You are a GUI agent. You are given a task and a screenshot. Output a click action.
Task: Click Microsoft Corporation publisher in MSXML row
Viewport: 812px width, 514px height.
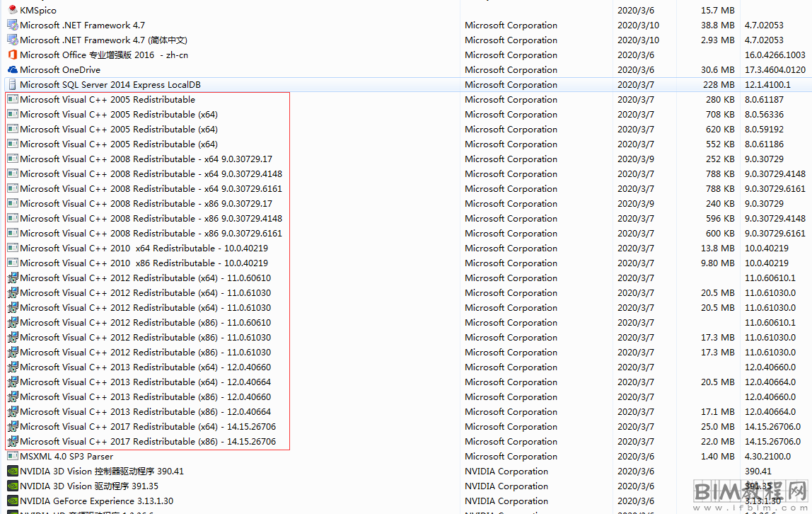[511, 457]
